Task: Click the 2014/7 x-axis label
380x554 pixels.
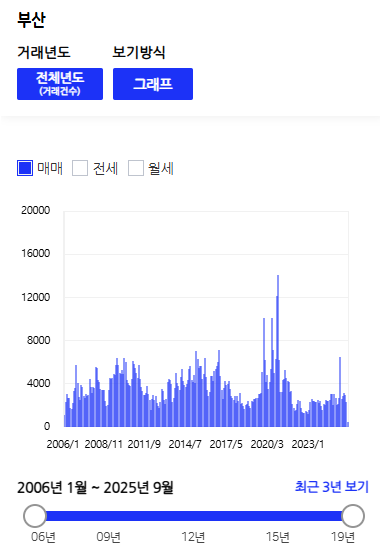Action: click(185, 444)
